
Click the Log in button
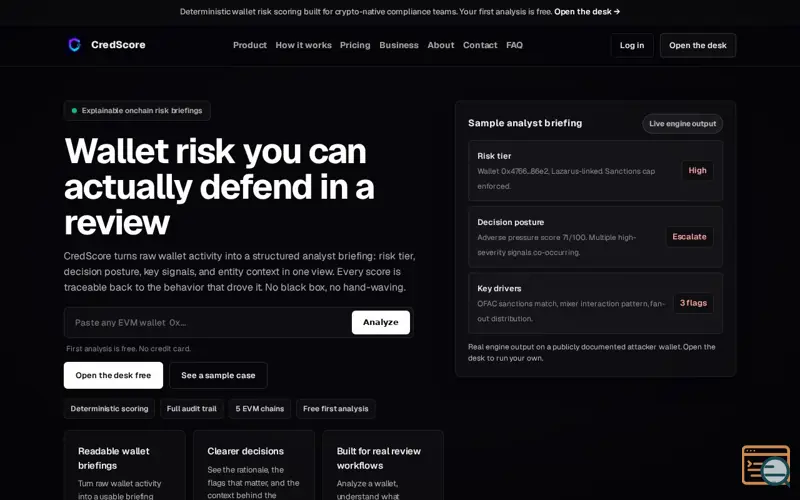(x=632, y=45)
